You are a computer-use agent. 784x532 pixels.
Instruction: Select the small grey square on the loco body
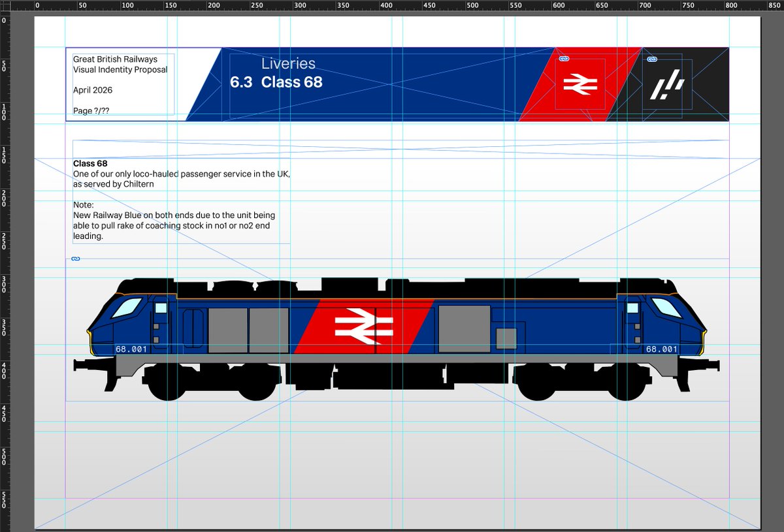[506, 338]
